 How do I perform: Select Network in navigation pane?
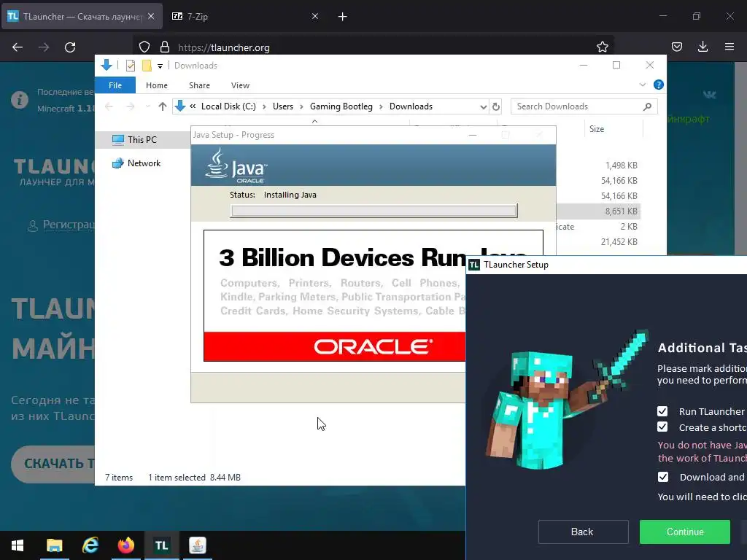tap(144, 163)
